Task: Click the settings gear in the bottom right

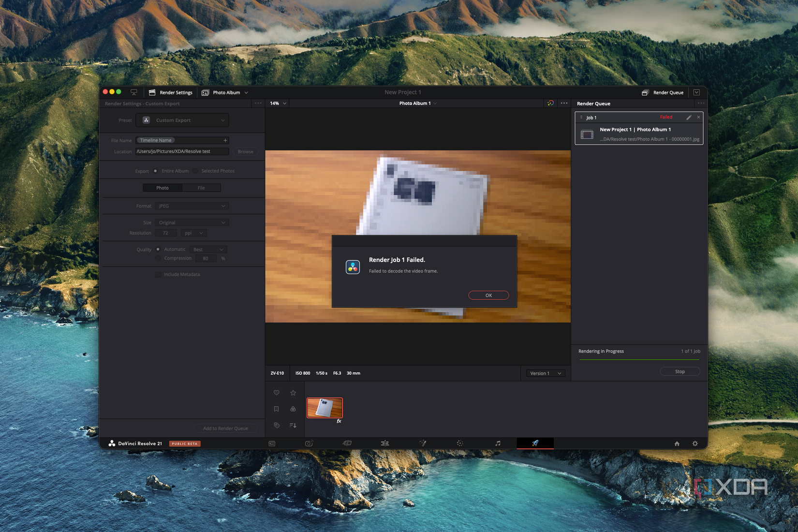Action: [695, 443]
